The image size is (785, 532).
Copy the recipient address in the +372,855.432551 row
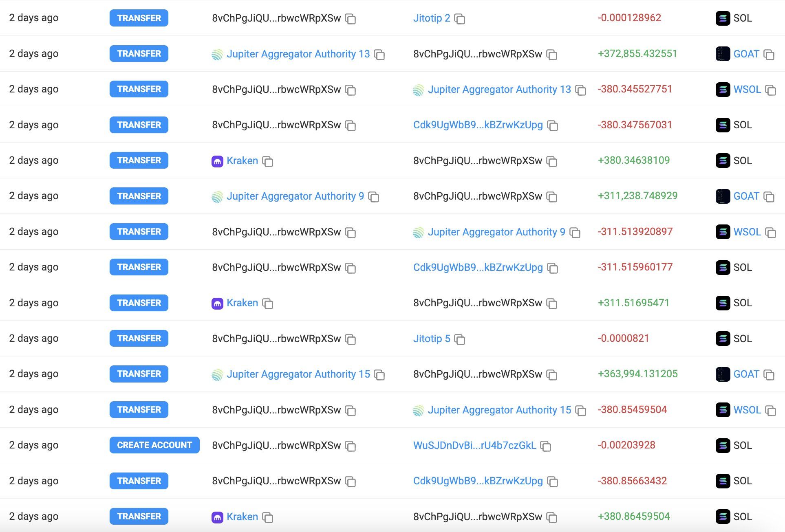click(x=551, y=54)
